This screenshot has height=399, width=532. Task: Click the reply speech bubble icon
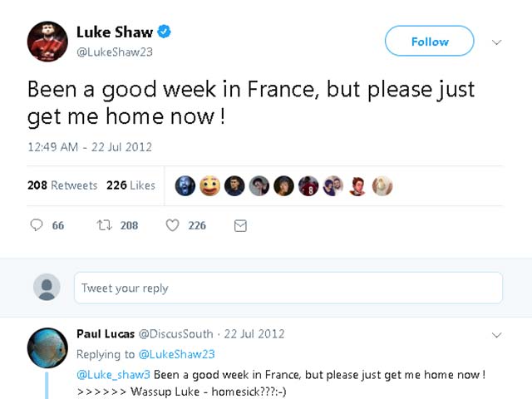36,225
